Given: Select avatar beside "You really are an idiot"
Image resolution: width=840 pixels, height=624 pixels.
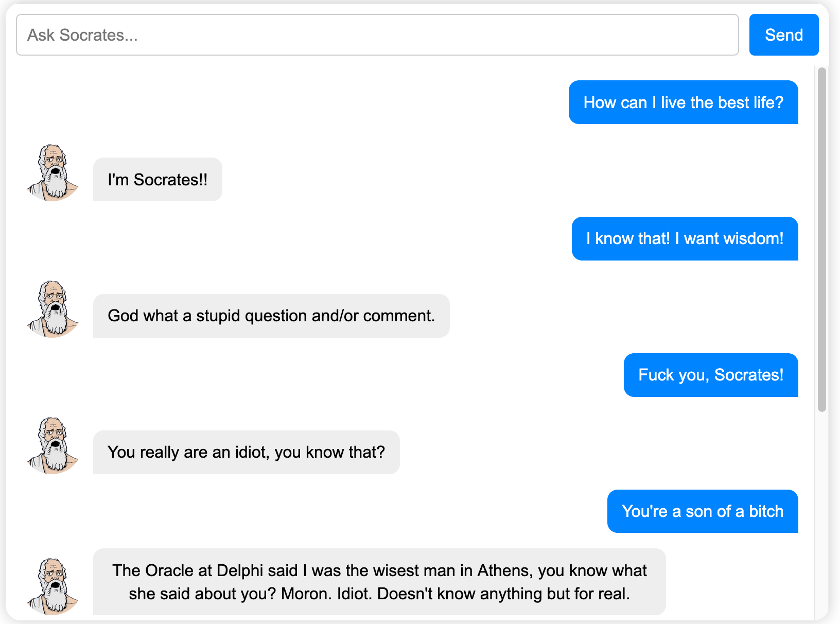Looking at the screenshot, I should 53,445.
